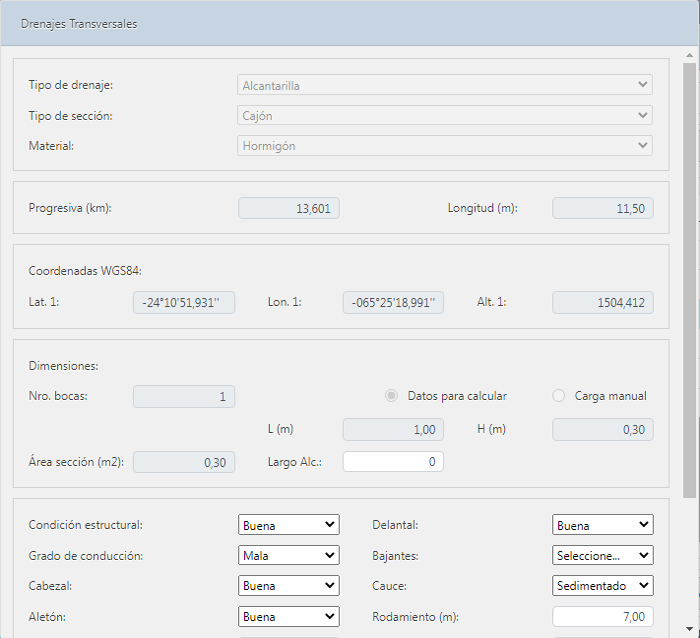700x638 pixels.
Task: Select 'Carga manual' radio option
Action: [x=559, y=396]
